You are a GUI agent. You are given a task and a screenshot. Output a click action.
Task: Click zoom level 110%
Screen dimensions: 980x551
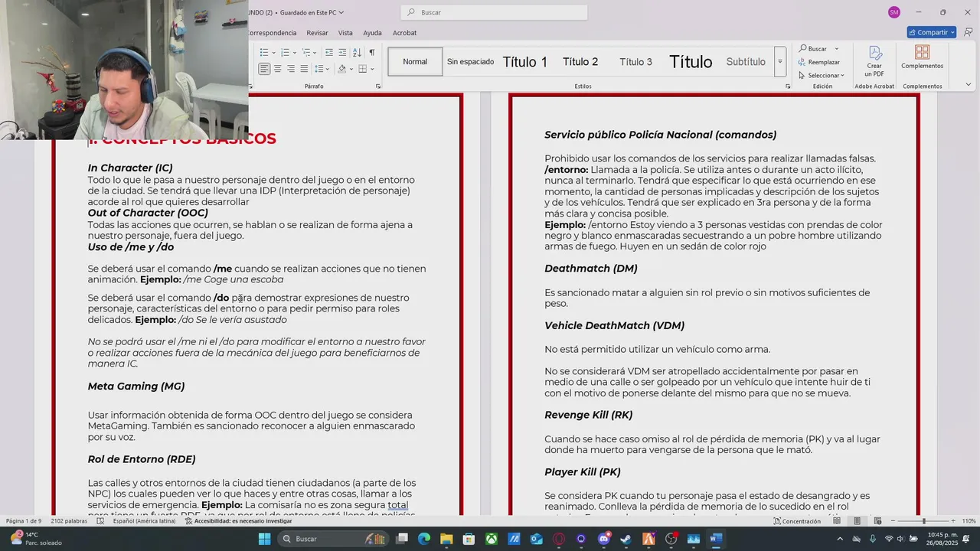tap(969, 521)
